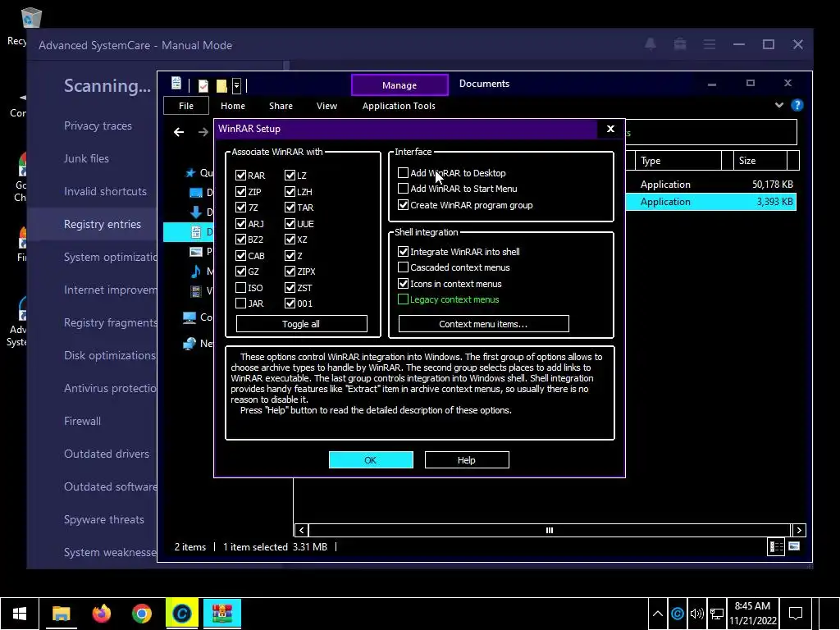The width and height of the screenshot is (840, 630).
Task: Click the Properties quick access icon
Action: (203, 85)
